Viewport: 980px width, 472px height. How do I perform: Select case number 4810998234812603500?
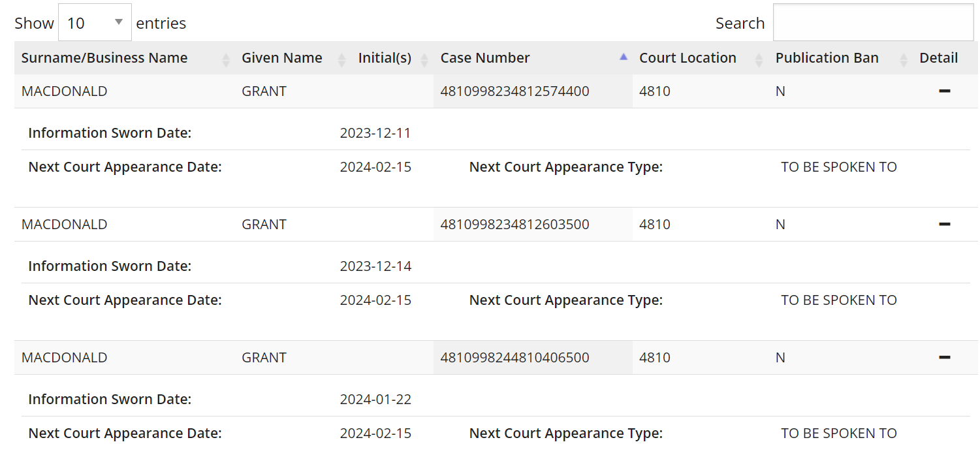click(515, 225)
